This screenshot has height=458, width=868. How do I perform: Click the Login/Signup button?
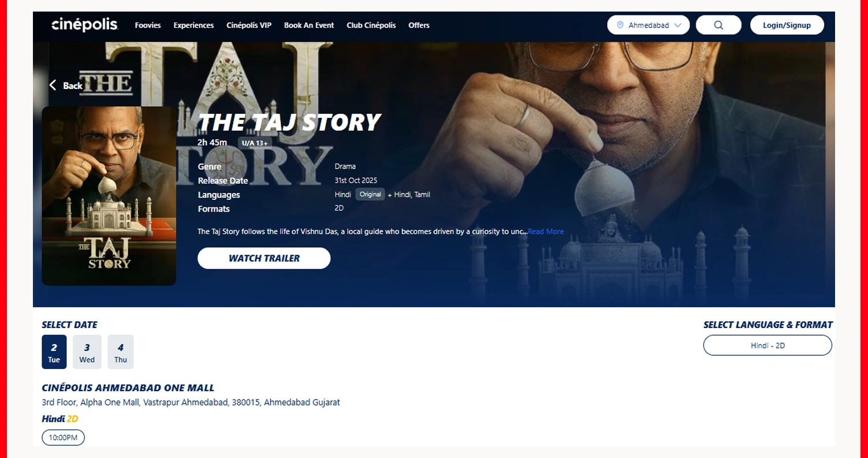point(787,25)
